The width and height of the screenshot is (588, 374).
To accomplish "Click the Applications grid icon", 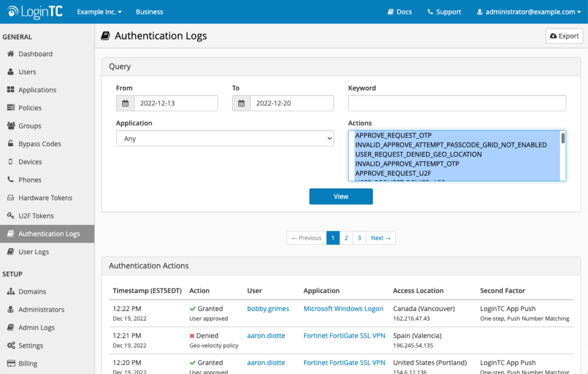I will (x=10, y=89).
